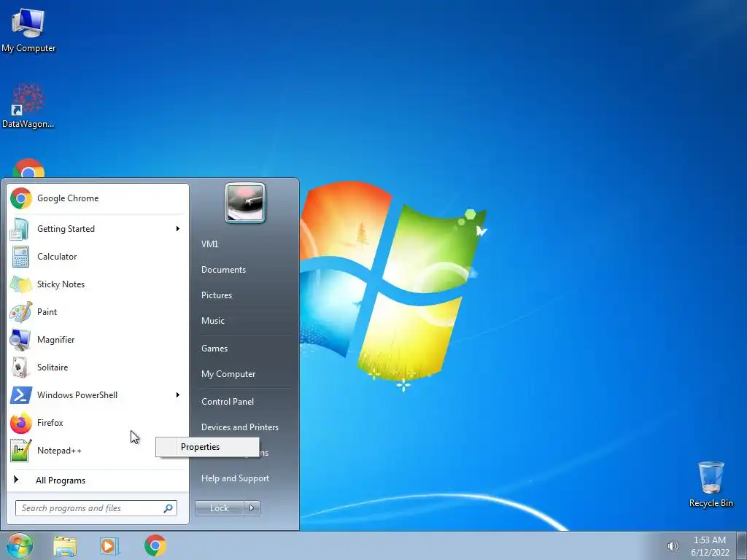Open the Music library link
The width and height of the screenshot is (747, 560).
(x=213, y=321)
